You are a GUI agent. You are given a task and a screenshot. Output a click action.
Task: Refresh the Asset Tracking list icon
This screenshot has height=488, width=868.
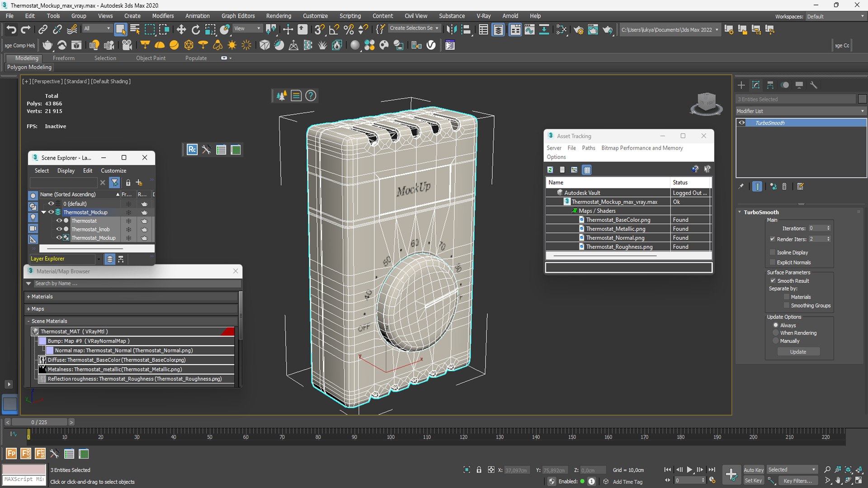pyautogui.click(x=550, y=170)
